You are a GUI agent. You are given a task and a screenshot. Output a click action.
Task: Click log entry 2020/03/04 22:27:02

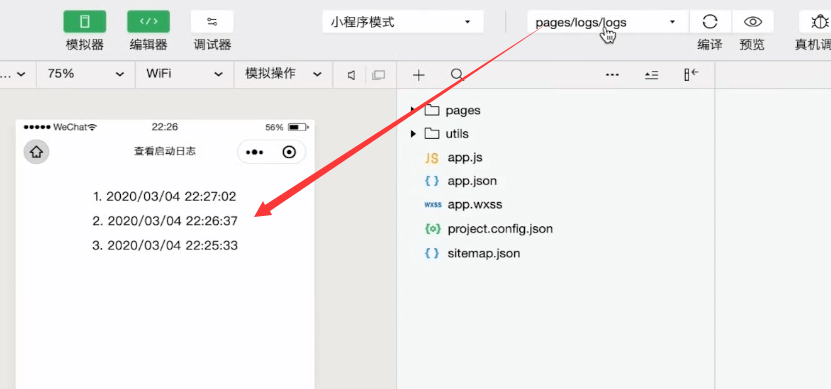(164, 197)
